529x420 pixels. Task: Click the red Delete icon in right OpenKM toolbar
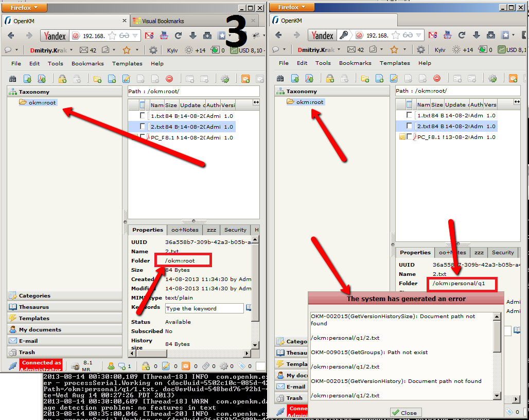437,78
